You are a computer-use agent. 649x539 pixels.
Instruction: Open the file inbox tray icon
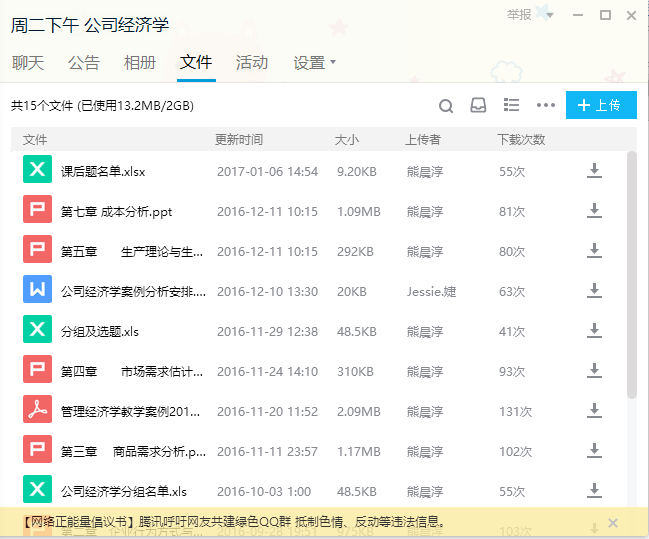pyautogui.click(x=479, y=105)
